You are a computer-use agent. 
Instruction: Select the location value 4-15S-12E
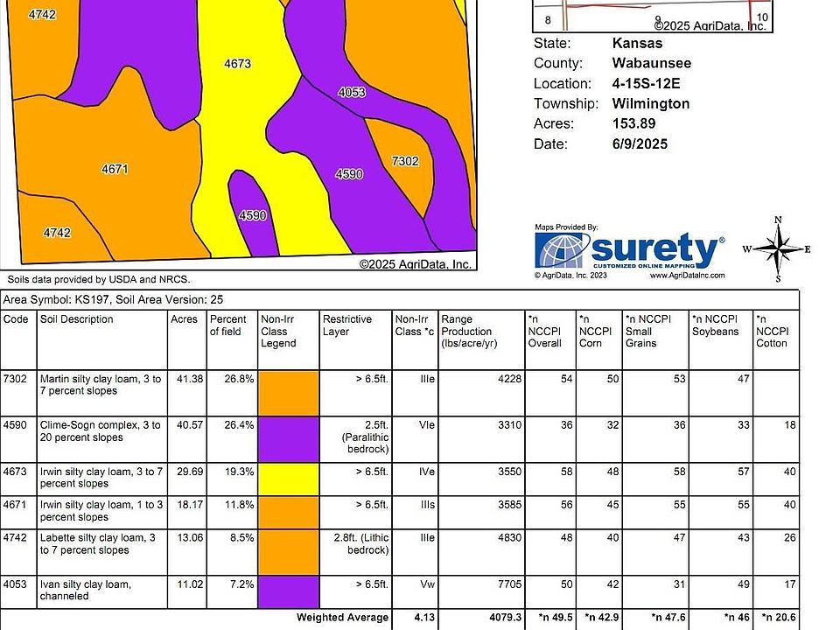(646, 84)
